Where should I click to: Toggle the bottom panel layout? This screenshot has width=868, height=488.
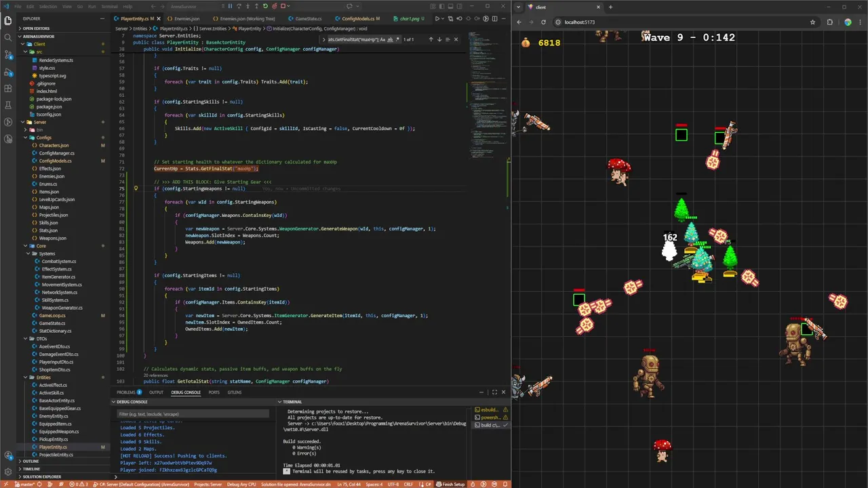(450, 6)
